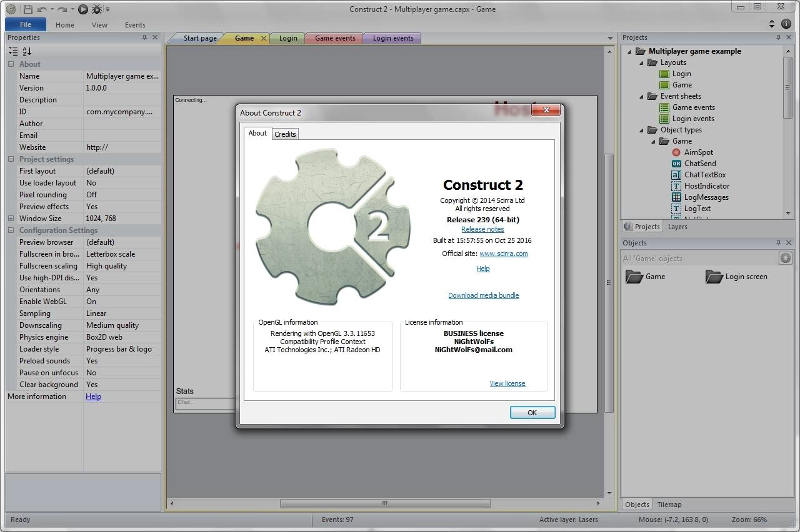Open the Redo history dropdown arrow
800x532 pixels.
tap(72, 9)
